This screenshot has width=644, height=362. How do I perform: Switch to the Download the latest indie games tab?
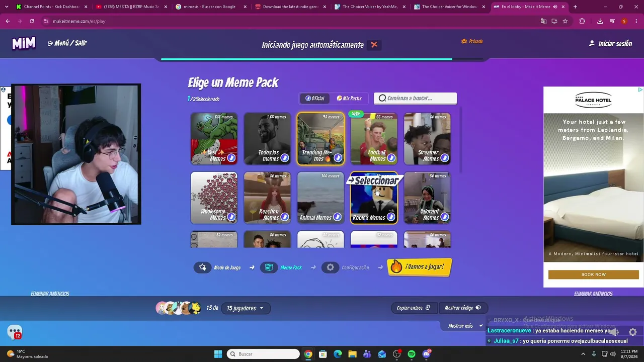pyautogui.click(x=290, y=7)
